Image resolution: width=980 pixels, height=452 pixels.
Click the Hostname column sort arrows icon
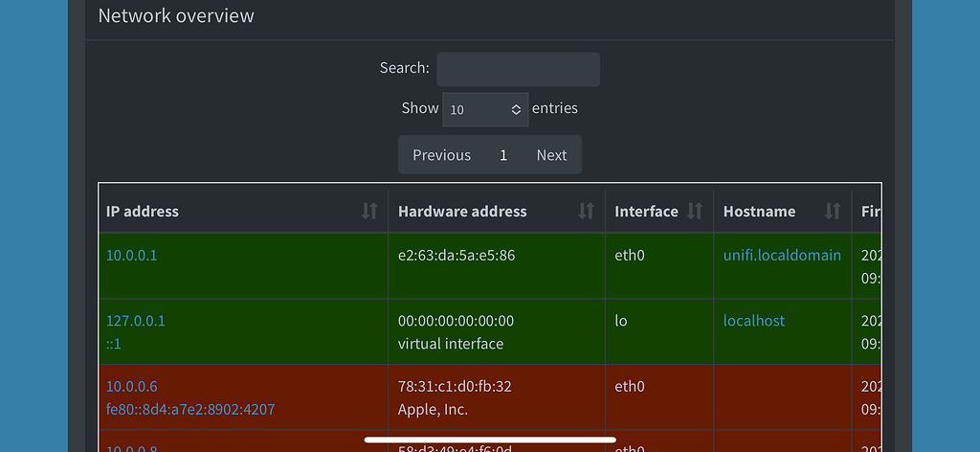pyautogui.click(x=833, y=212)
